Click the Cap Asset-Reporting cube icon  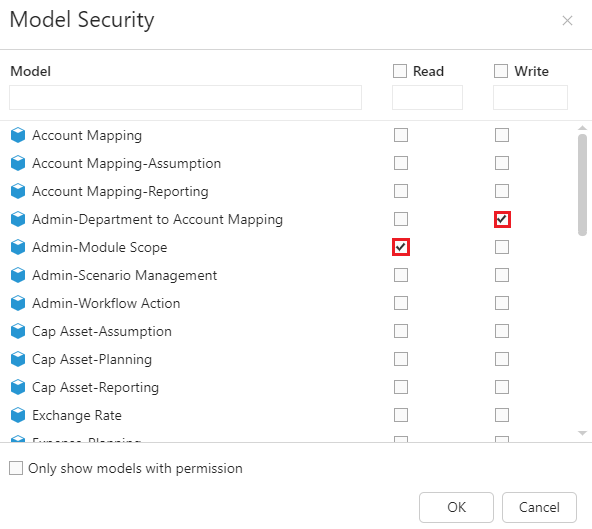click(x=18, y=387)
